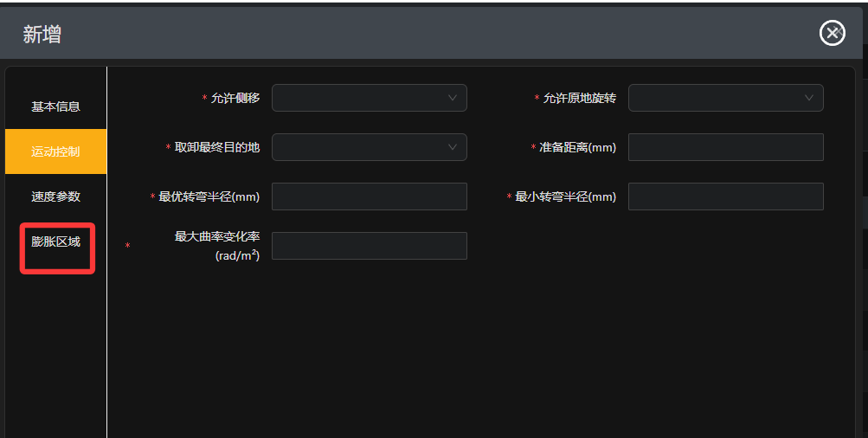Click the 允许侧移 label text
This screenshot has height=438, width=868.
235,98
